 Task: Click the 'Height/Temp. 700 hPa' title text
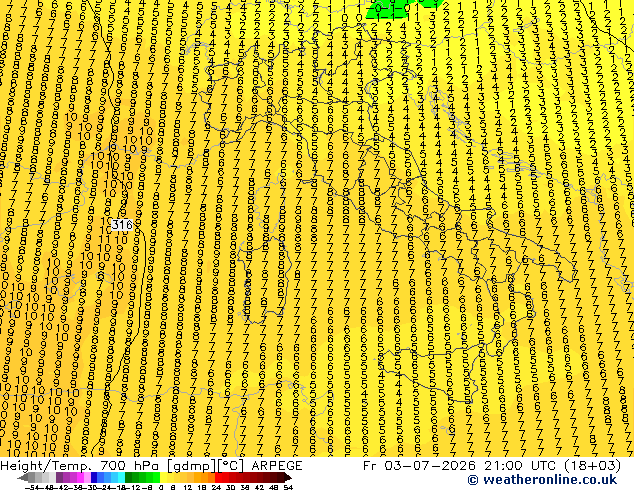pyautogui.click(x=80, y=466)
